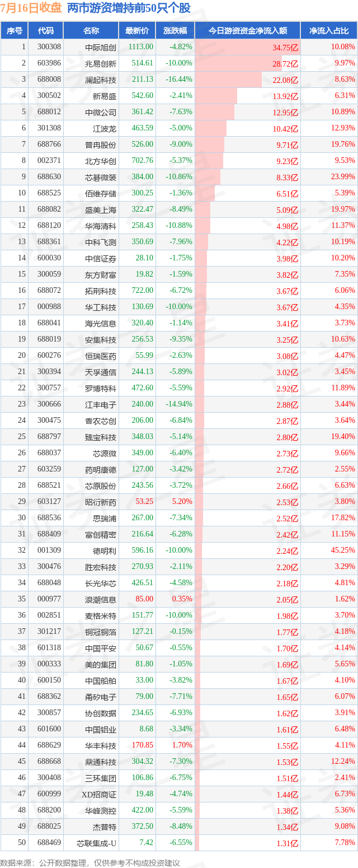Click the 34.75亿 inflow bar

click(x=247, y=47)
